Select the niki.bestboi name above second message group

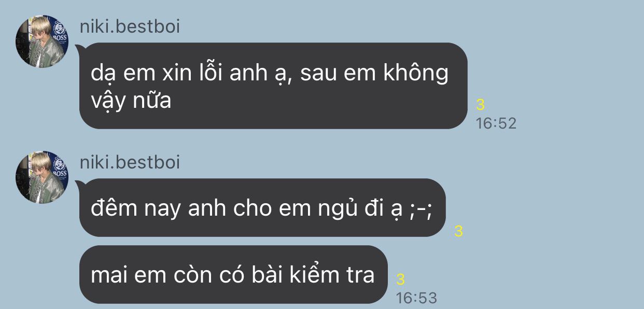pyautogui.click(x=130, y=162)
